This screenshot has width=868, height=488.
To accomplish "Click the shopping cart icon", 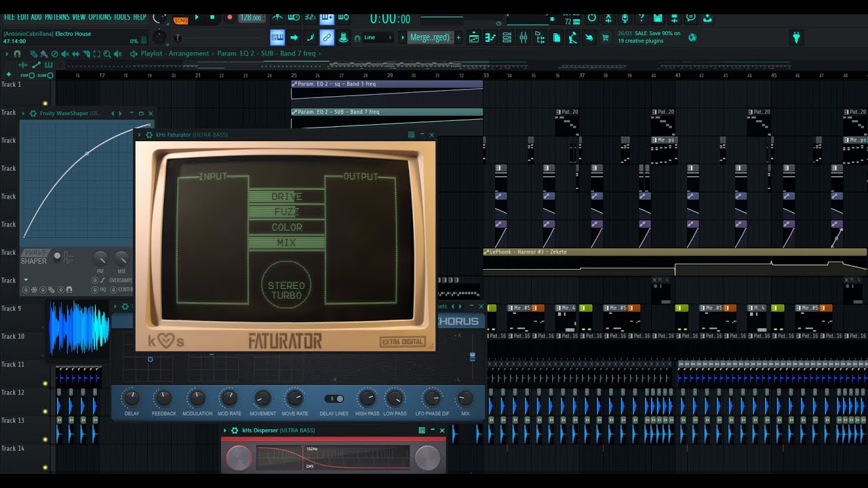I will tap(605, 38).
